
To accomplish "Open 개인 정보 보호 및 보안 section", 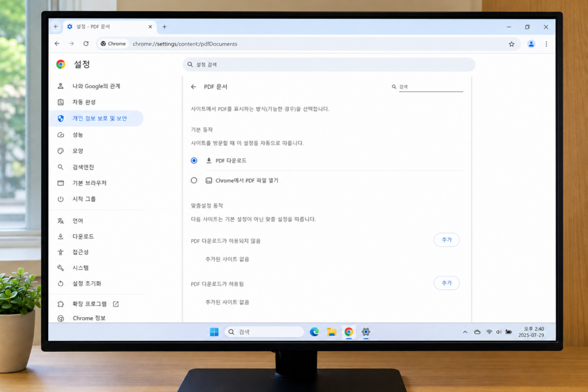I will (x=96, y=118).
